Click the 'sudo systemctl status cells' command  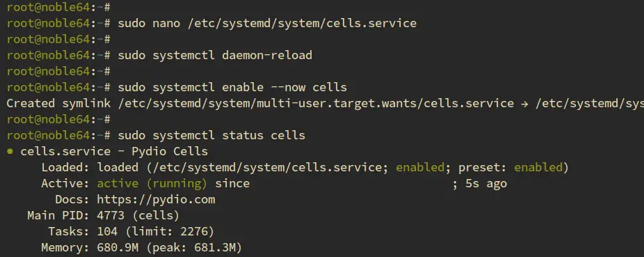tap(211, 135)
